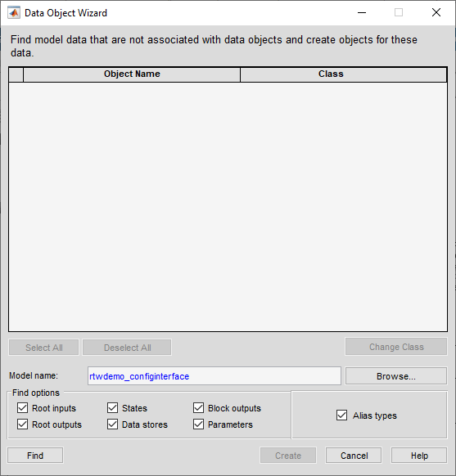Click the Change Class button

point(396,347)
